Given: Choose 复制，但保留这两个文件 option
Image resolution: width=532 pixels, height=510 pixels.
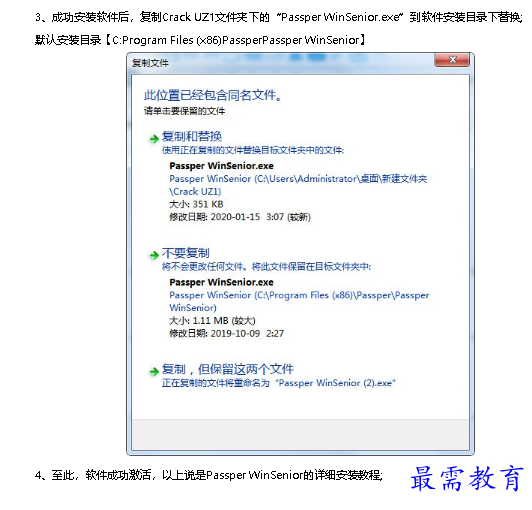Looking at the screenshot, I should click(x=228, y=369).
